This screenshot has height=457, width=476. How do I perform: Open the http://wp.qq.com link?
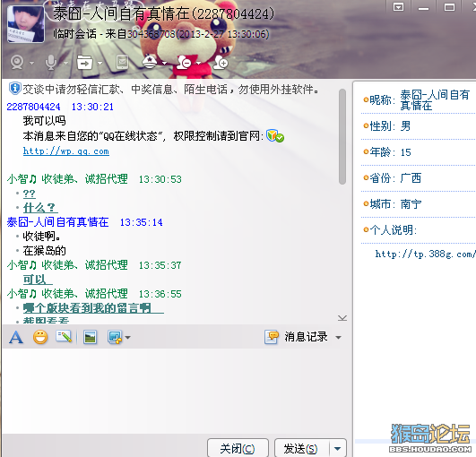click(65, 151)
